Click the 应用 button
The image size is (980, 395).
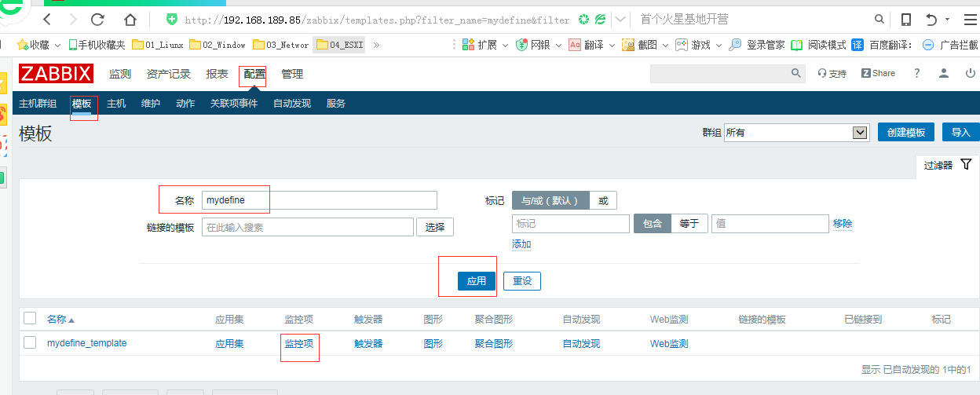tap(477, 281)
